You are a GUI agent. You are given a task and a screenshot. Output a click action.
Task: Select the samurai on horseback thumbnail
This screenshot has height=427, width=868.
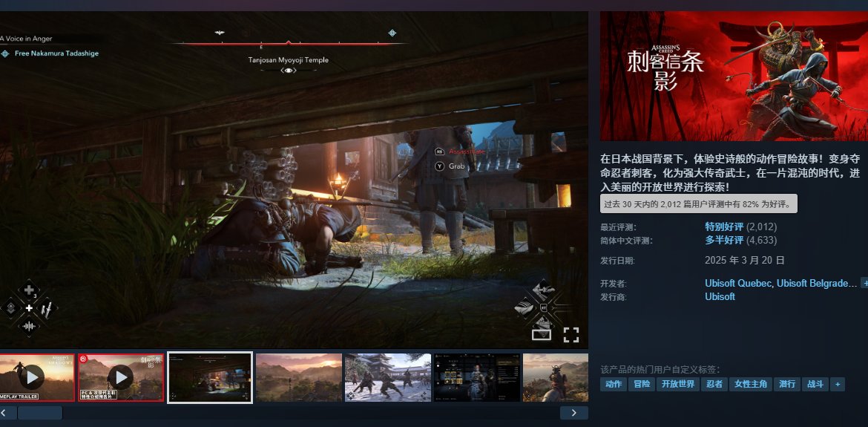[555, 378]
